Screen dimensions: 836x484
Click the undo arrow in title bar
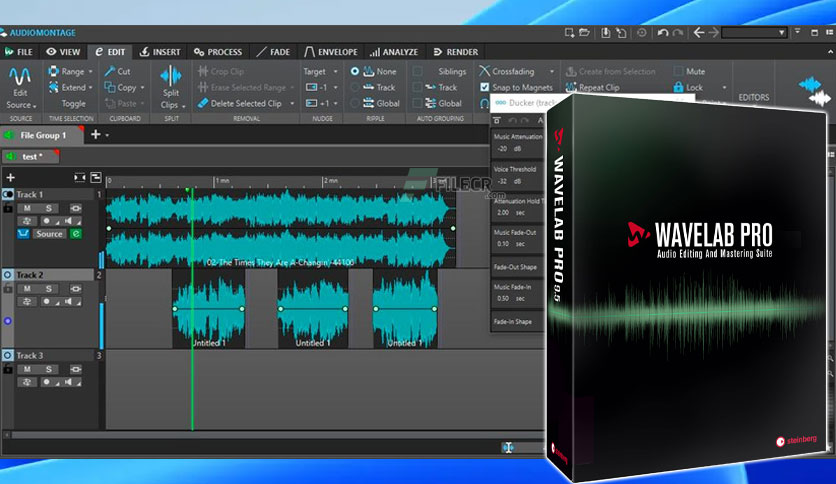pyautogui.click(x=662, y=33)
